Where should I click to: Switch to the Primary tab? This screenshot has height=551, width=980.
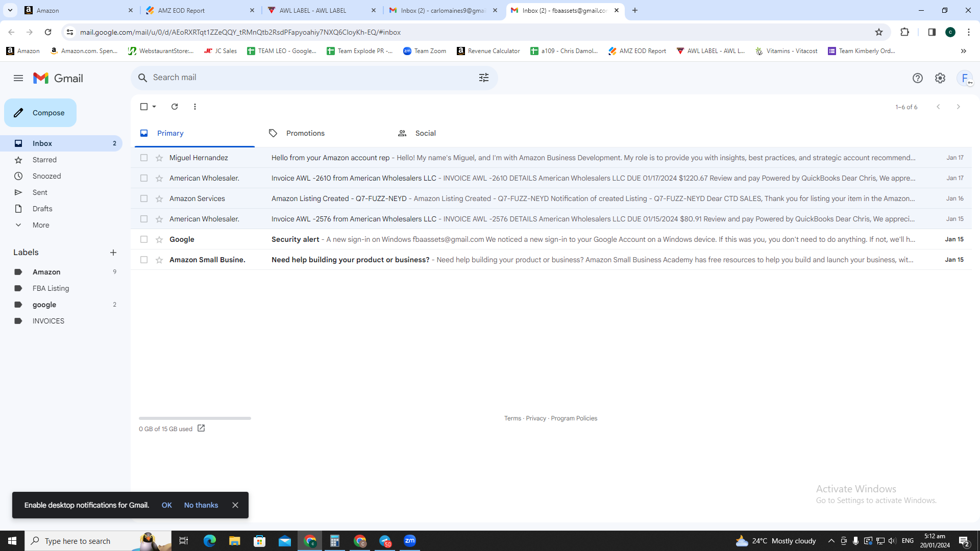click(194, 133)
